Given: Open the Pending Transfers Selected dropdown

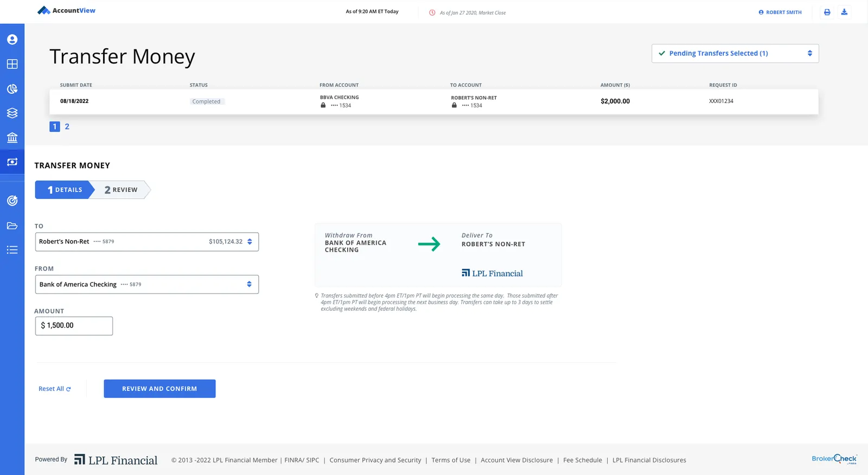Looking at the screenshot, I should pyautogui.click(x=735, y=53).
